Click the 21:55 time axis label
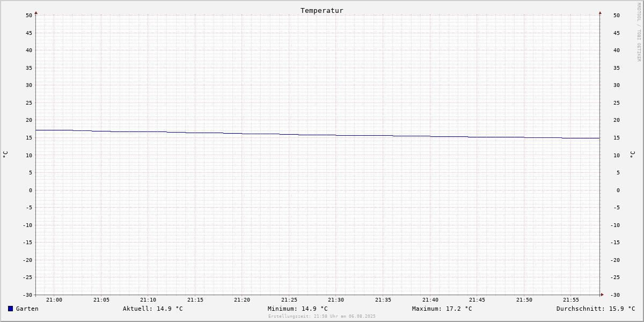Viewport: 644px width, 322px height. pos(571,300)
